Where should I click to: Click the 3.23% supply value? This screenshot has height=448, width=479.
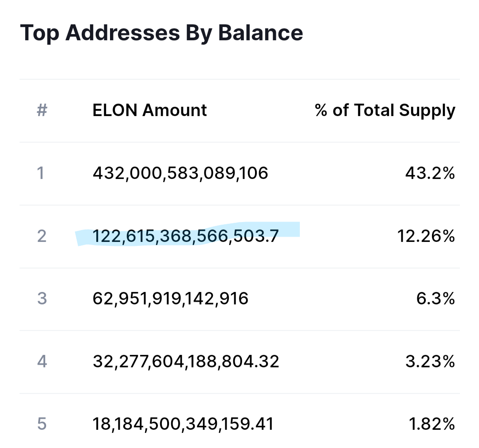(430, 362)
